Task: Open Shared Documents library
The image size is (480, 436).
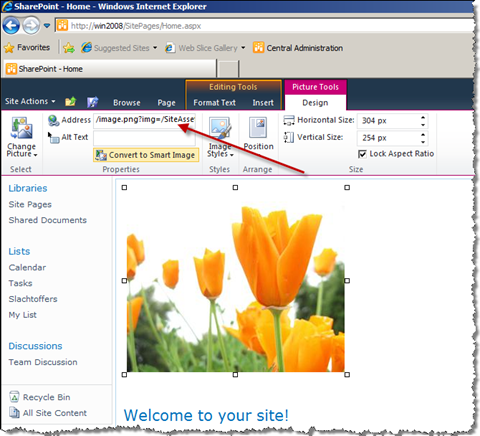Action: pos(48,220)
